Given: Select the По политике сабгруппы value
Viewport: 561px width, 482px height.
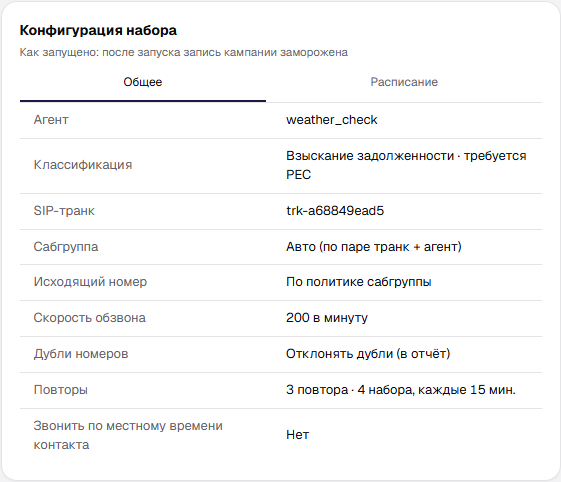Looking at the screenshot, I should tap(359, 282).
